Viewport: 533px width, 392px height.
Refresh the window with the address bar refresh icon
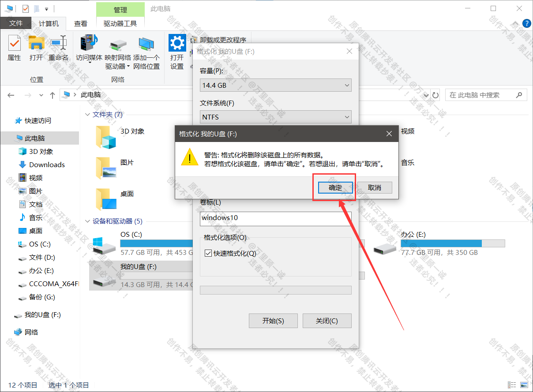[x=435, y=95]
